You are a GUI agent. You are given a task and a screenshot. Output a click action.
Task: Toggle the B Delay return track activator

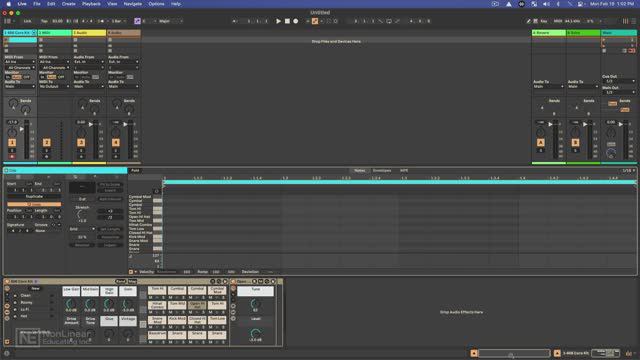pyautogui.click(x=575, y=142)
